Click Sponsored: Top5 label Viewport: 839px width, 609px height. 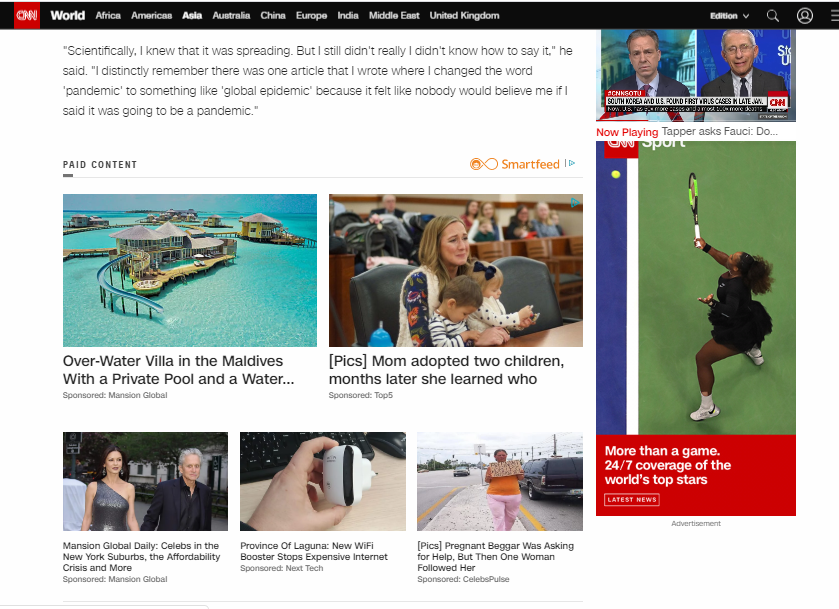pyautogui.click(x=361, y=395)
